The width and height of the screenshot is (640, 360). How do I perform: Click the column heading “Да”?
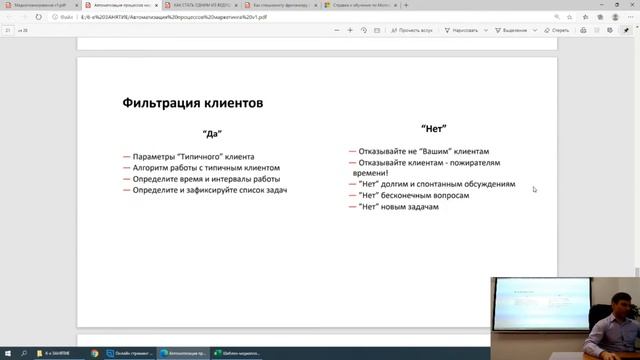coord(212,133)
